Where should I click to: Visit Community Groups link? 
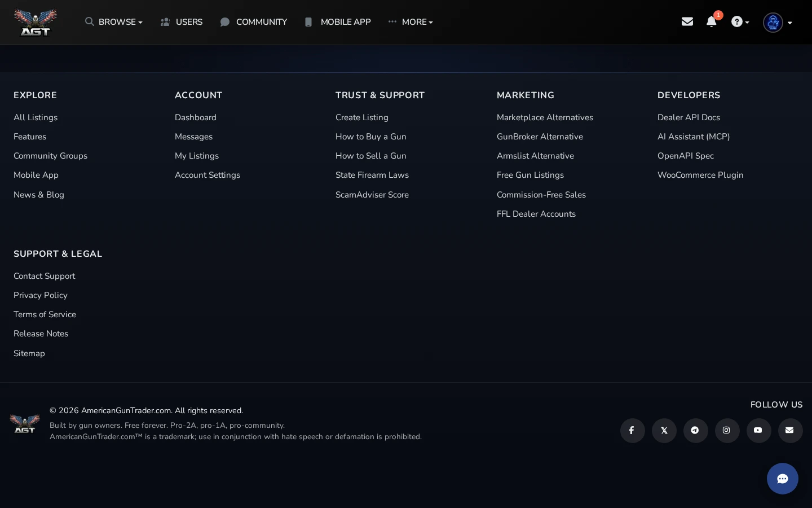click(x=51, y=156)
